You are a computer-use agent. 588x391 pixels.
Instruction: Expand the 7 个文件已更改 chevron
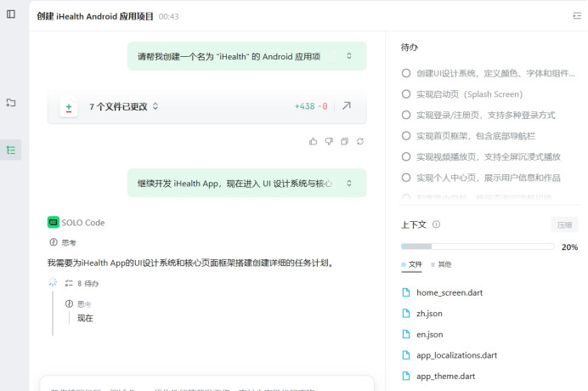point(155,106)
